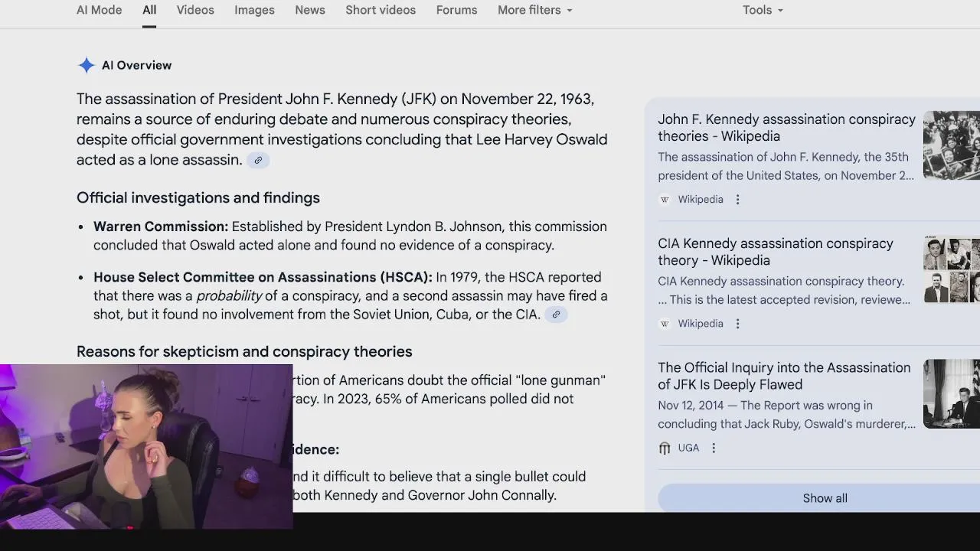Screen dimensions: 980x551
Task: Open the CIA theory portraits thumbnail
Action: (x=952, y=269)
